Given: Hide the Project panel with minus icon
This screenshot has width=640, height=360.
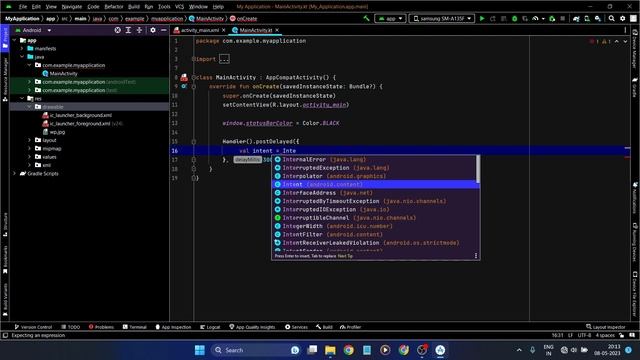Looking at the screenshot, I should [x=164, y=30].
